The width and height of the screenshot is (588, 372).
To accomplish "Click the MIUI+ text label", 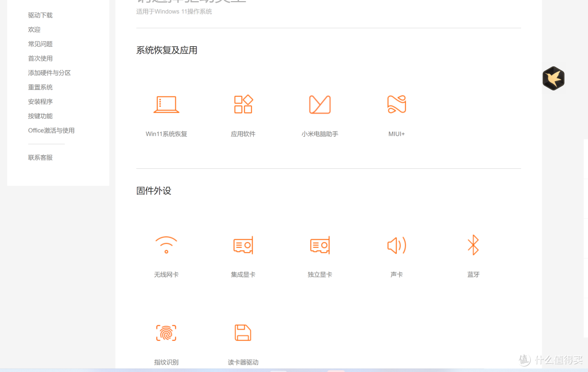I will point(396,134).
